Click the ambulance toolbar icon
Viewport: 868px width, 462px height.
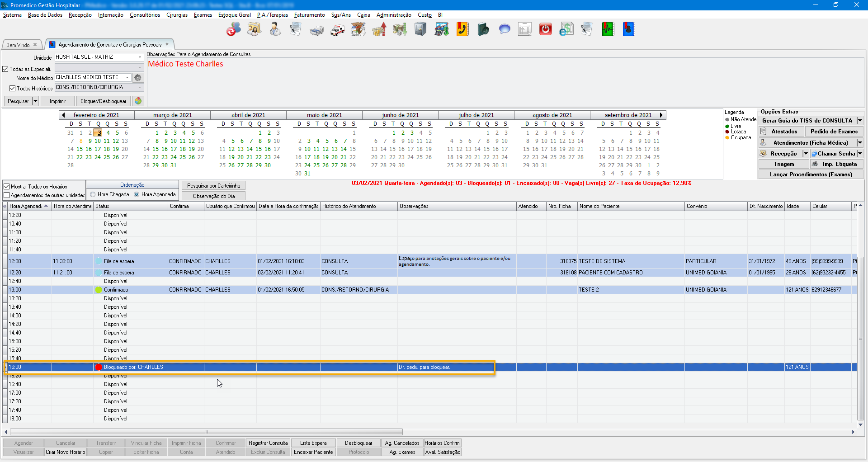(337, 30)
